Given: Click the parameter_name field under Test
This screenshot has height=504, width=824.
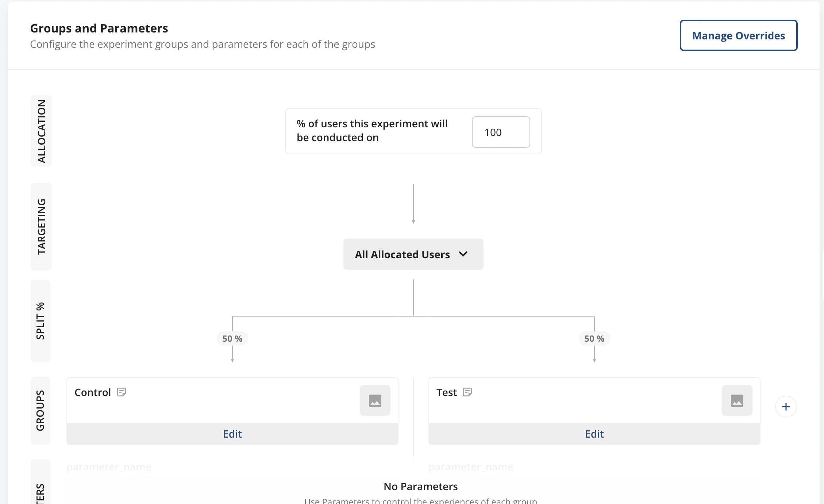Looking at the screenshot, I should pos(471,466).
